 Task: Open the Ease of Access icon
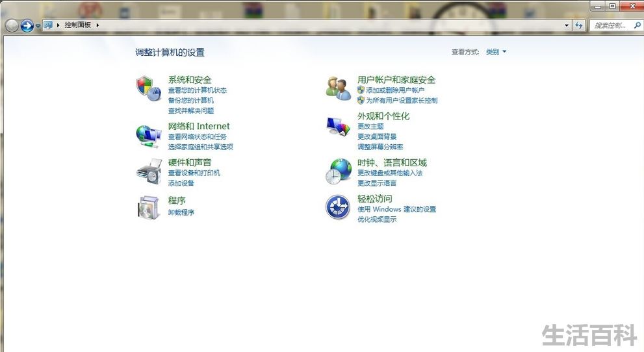[x=338, y=207]
